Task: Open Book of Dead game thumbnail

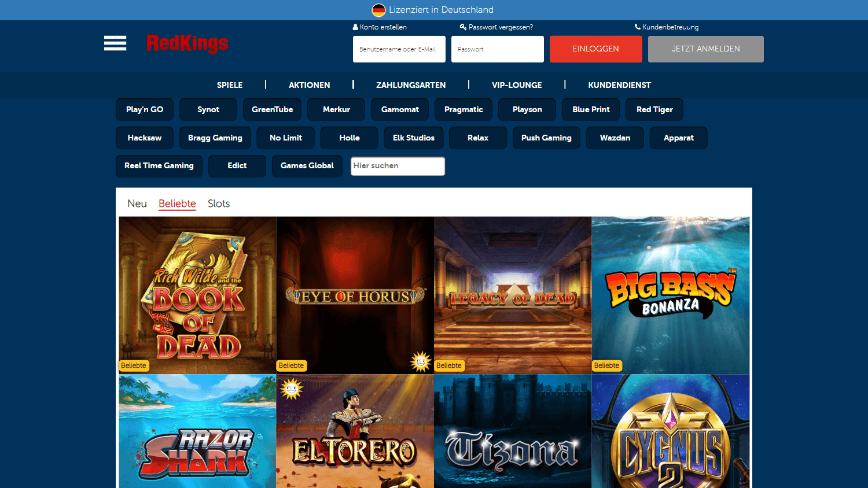Action: click(197, 295)
